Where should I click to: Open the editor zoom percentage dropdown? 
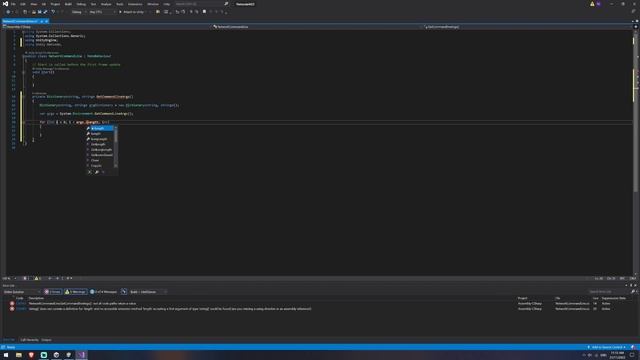point(9,278)
